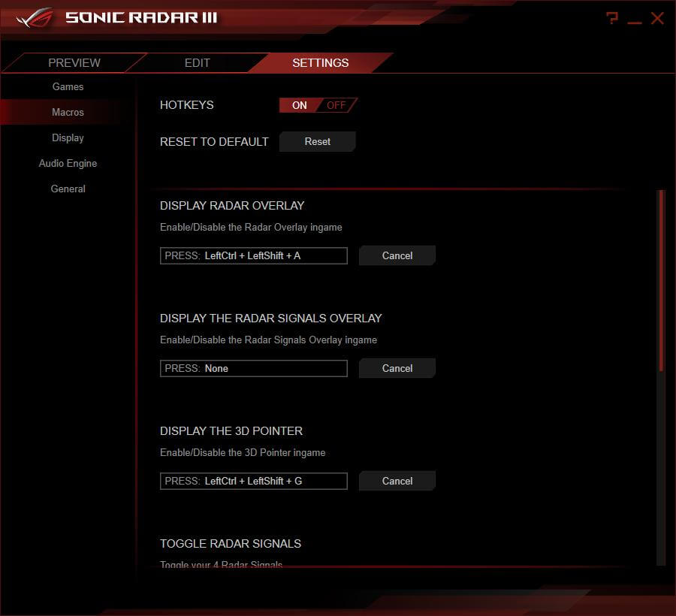
Task: Switch to the EDIT tab
Action: click(197, 63)
